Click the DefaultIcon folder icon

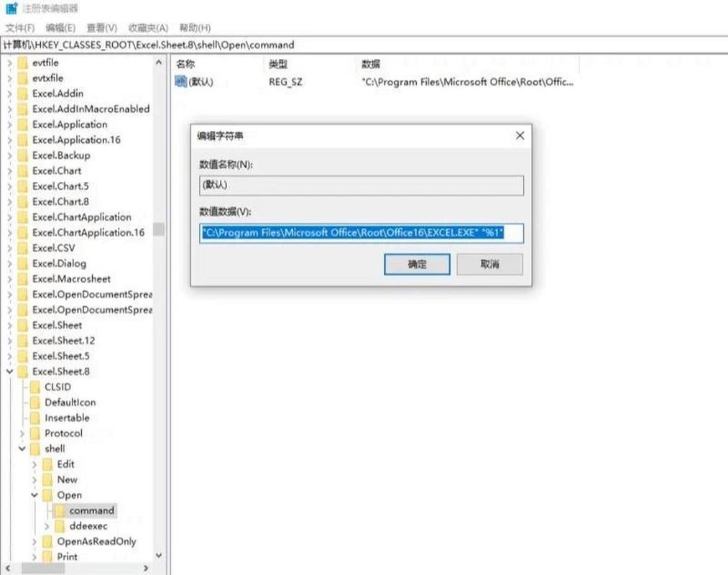click(x=34, y=402)
